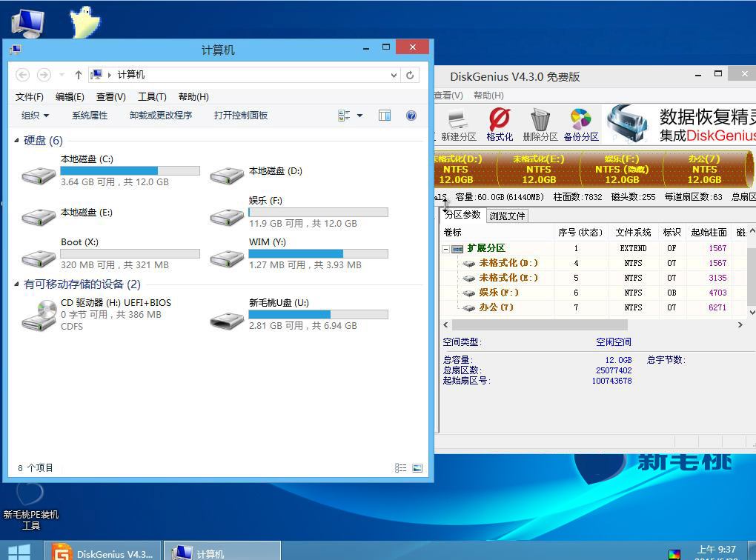The width and height of the screenshot is (756, 560).
Task: Expand the address bar history dropdown
Action: [x=394, y=75]
